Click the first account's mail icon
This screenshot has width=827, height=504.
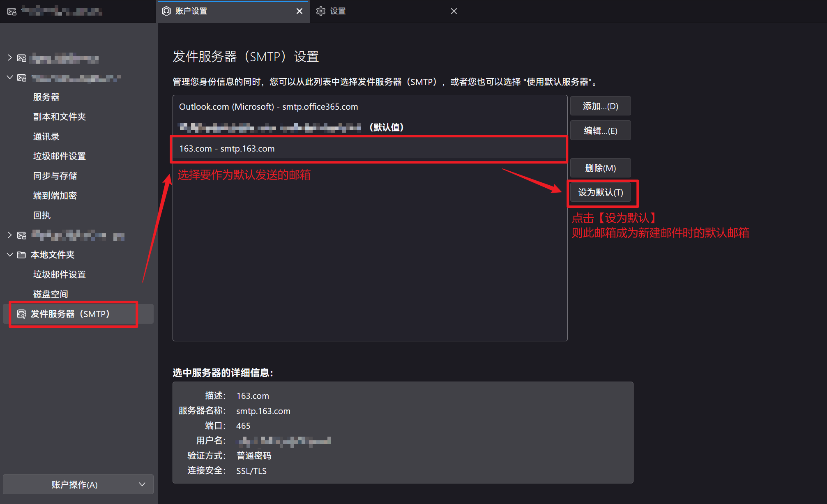click(22, 58)
